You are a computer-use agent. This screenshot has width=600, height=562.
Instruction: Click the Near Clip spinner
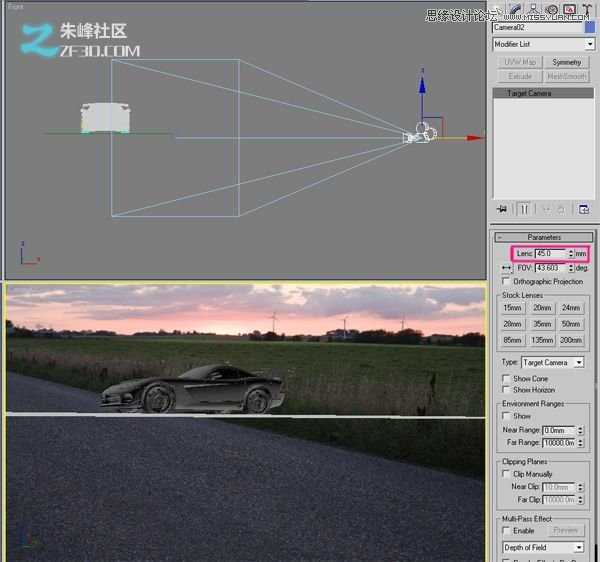(x=580, y=487)
